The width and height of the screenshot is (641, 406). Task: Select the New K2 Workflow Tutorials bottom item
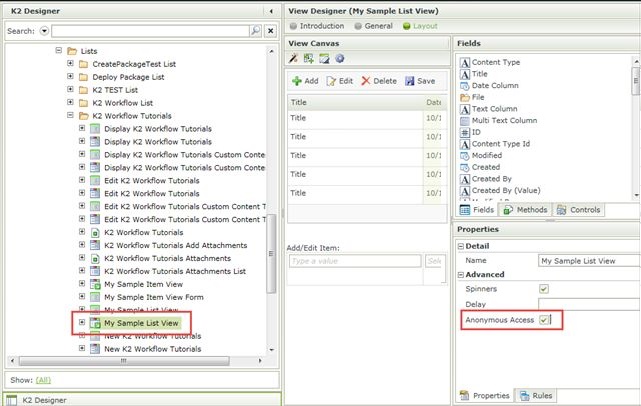tap(152, 349)
